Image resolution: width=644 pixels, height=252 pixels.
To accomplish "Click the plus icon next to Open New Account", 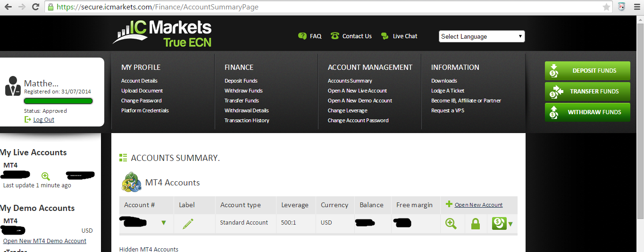I will point(449,204).
